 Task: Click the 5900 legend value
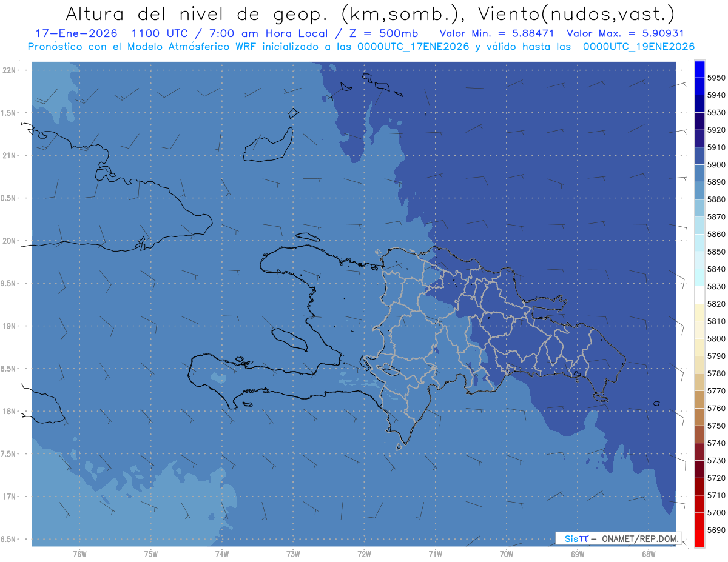(716, 164)
